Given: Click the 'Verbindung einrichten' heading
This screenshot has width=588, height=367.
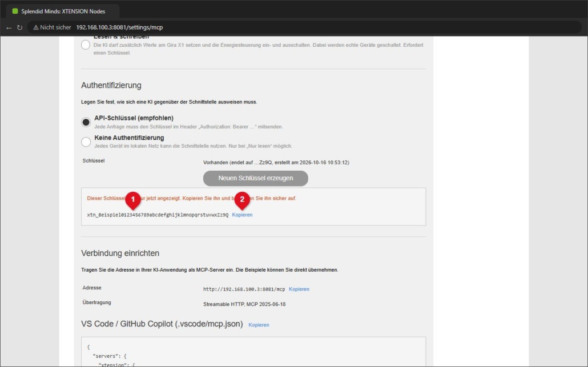Looking at the screenshot, I should (x=120, y=253).
